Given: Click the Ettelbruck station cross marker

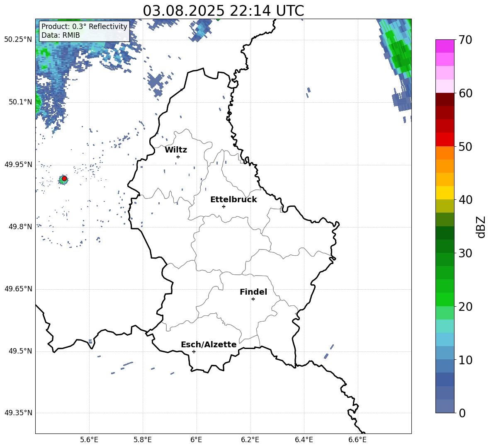Looking at the screenshot, I should tap(224, 206).
